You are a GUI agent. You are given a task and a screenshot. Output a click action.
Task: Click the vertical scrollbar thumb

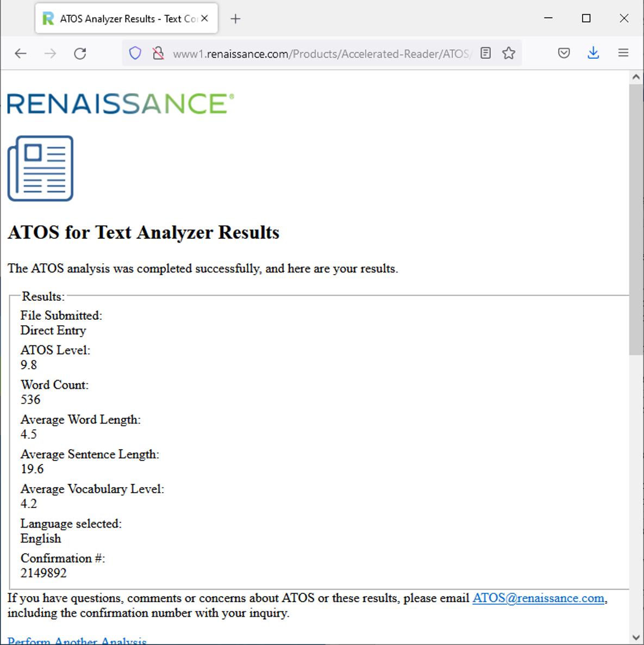coord(636,219)
